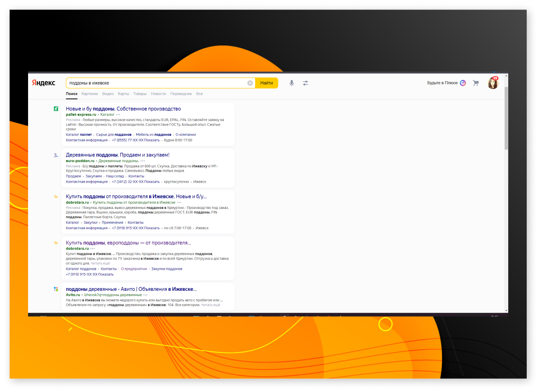Open 'Продаем' sitelink under euro-poddon.ru
540x392 pixels.
point(74,176)
